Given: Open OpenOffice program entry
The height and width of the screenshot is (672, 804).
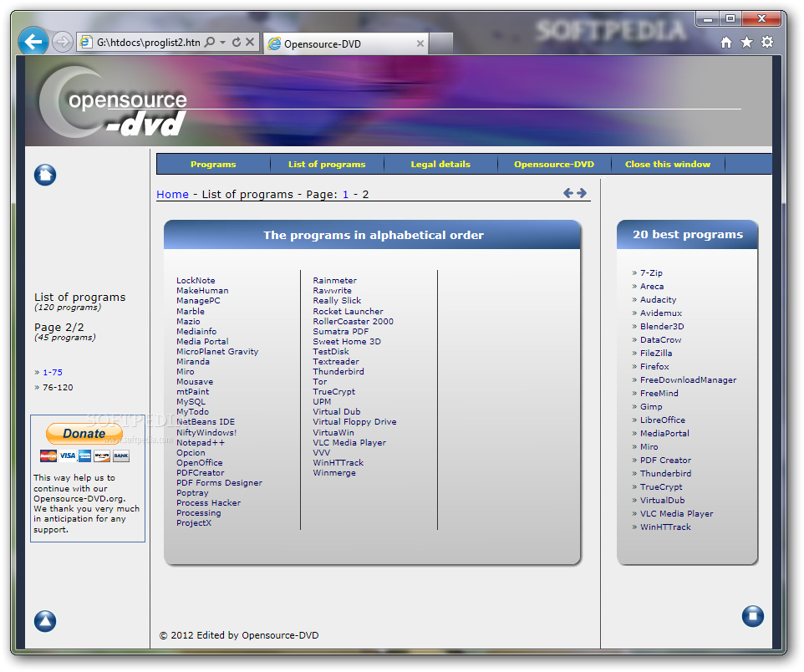Looking at the screenshot, I should pyautogui.click(x=200, y=463).
